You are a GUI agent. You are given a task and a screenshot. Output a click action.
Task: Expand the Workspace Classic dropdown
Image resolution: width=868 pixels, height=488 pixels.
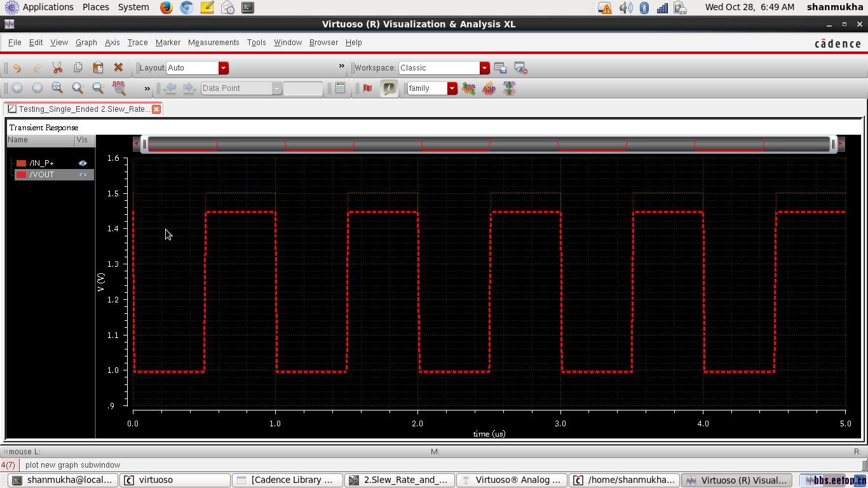(x=485, y=68)
